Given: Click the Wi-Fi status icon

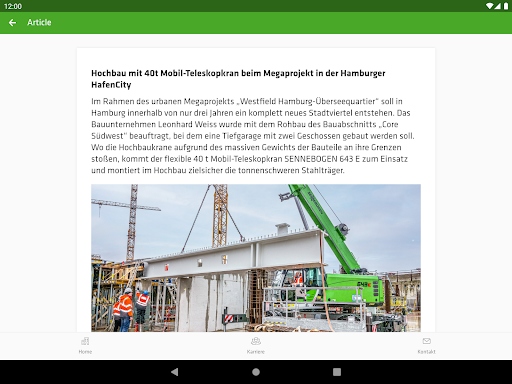Looking at the screenshot, I should coord(489,6).
